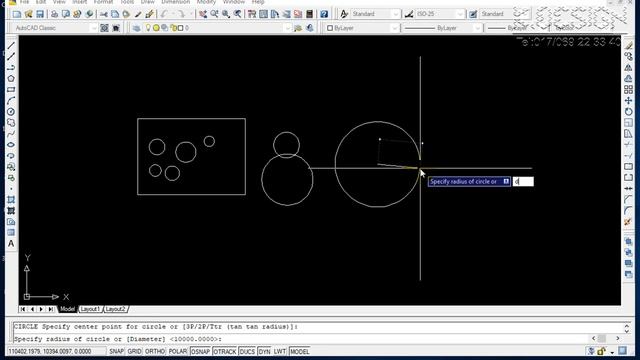This screenshot has height=360, width=640.
Task: Click the Zoom Previous icon
Action: point(237,14)
